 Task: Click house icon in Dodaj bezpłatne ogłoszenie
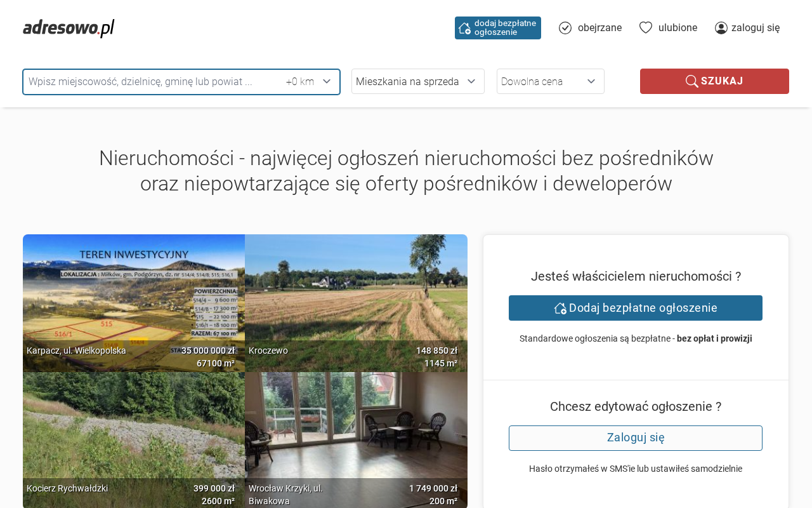tap(560, 308)
